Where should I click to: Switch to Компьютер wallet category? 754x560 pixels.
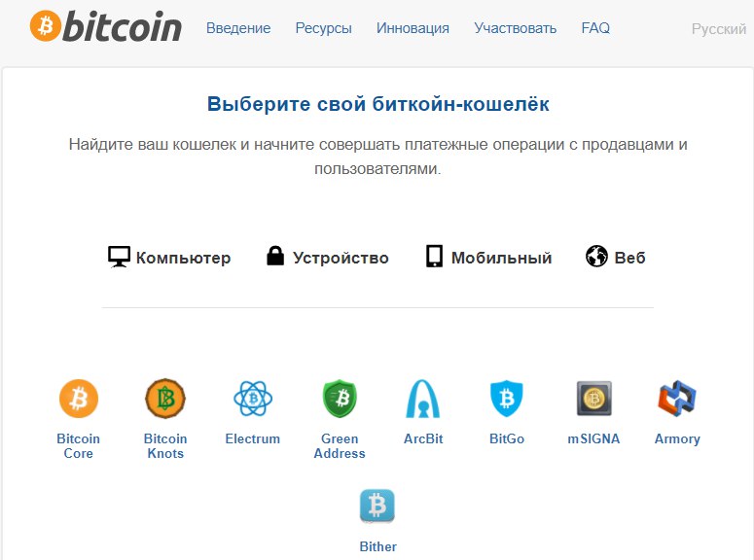click(x=169, y=258)
